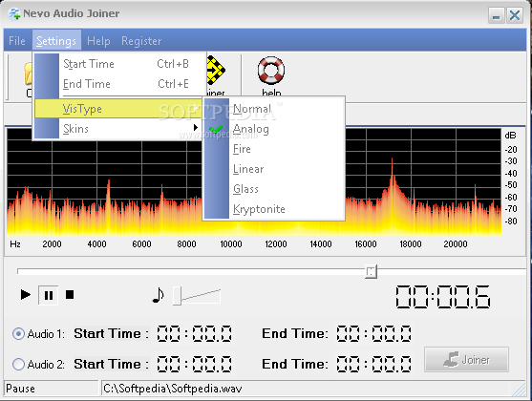Screen dimensions: 532x401
Task: Choose End Time menu entry
Action: click(120, 84)
